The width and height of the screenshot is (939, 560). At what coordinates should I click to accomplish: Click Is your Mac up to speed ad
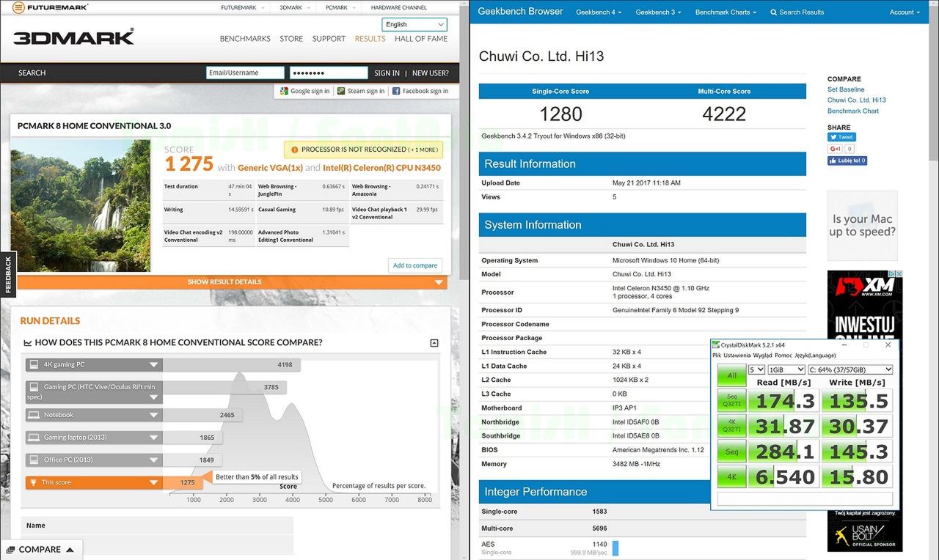863,226
